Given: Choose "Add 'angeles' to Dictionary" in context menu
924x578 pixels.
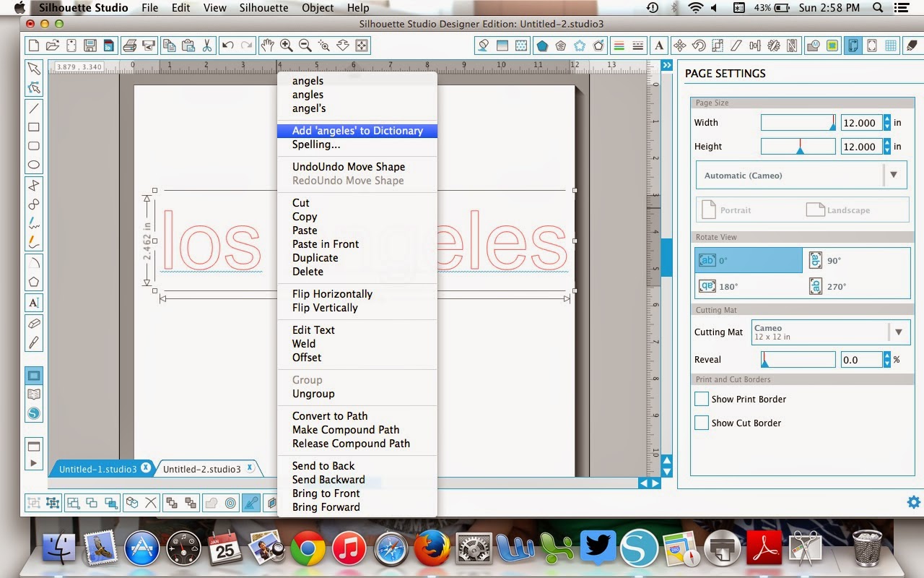Looking at the screenshot, I should [357, 131].
